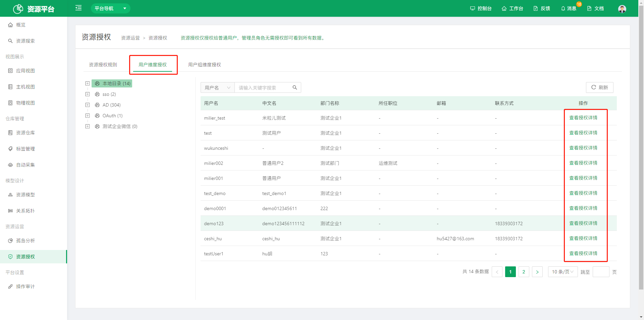Select the AD (304) directory
The width and height of the screenshot is (644, 320).
108,105
